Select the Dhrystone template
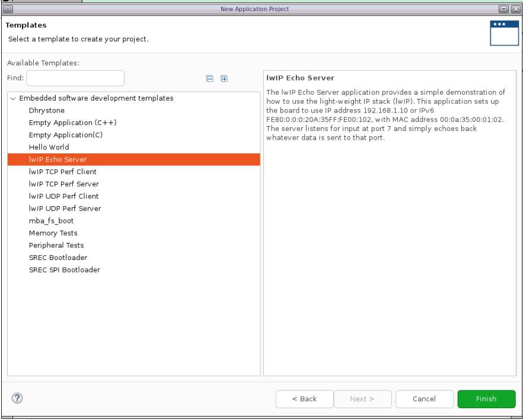 47,111
